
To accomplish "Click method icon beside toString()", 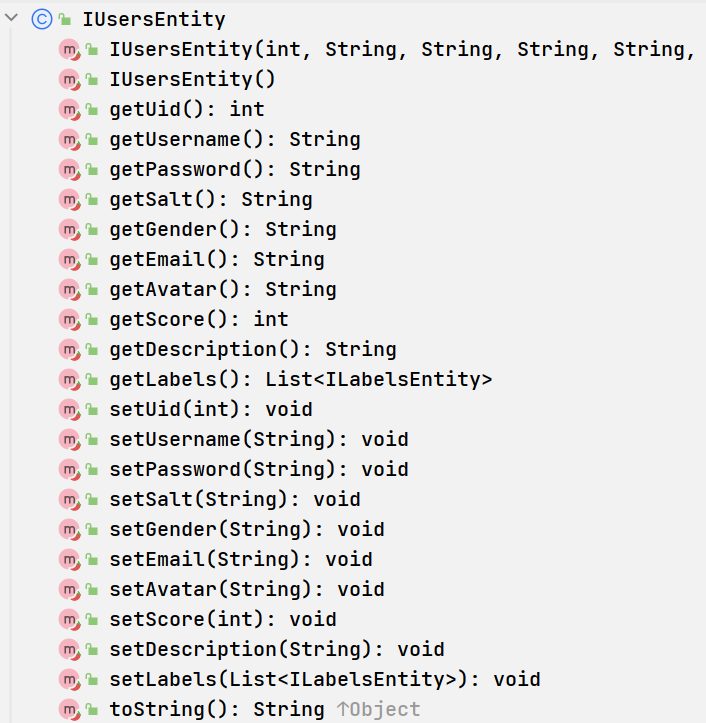I will tap(69, 709).
